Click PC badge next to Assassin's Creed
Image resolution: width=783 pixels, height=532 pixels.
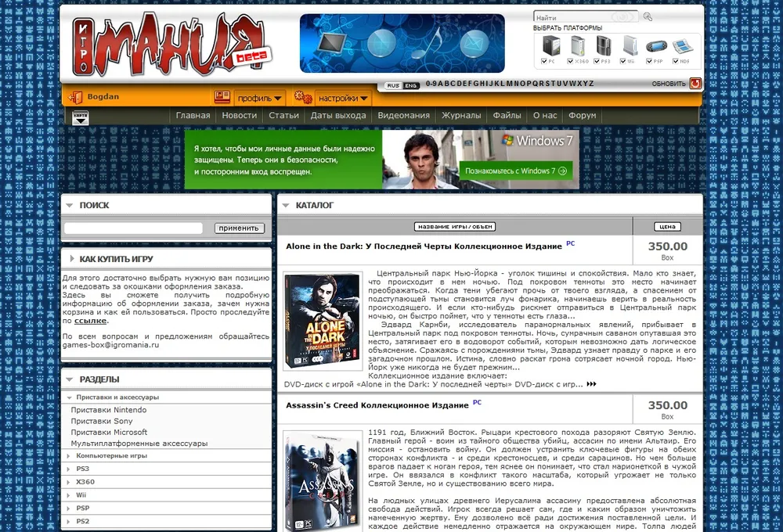tap(477, 402)
